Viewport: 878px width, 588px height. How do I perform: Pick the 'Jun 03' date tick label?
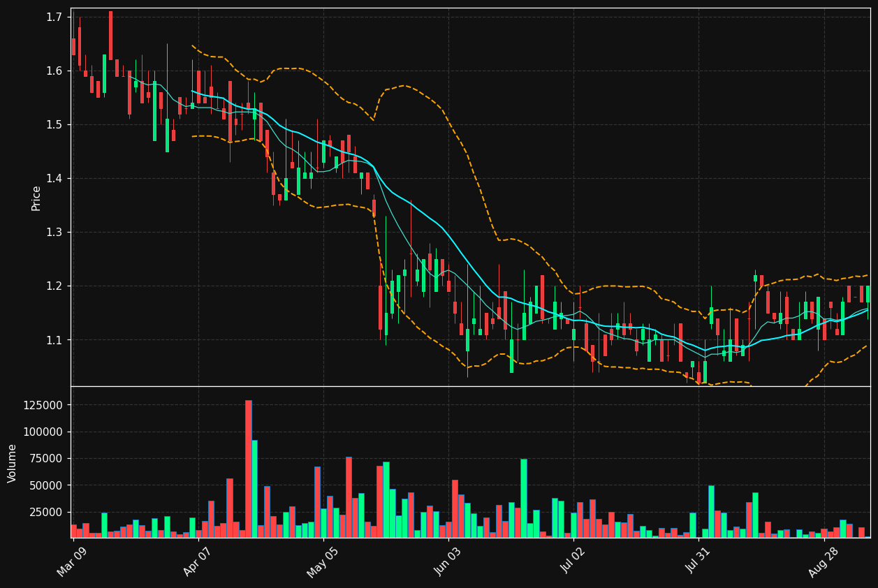448,561
